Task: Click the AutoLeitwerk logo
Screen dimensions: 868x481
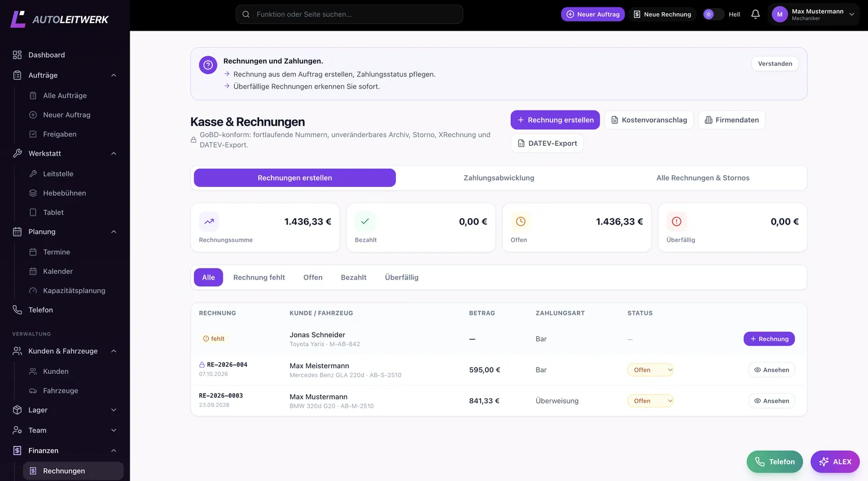Action: [x=59, y=19]
